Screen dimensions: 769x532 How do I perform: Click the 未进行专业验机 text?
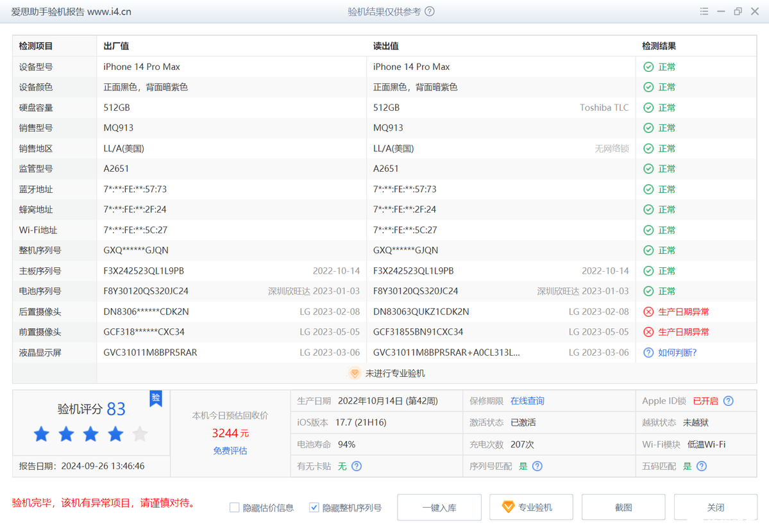(395, 374)
